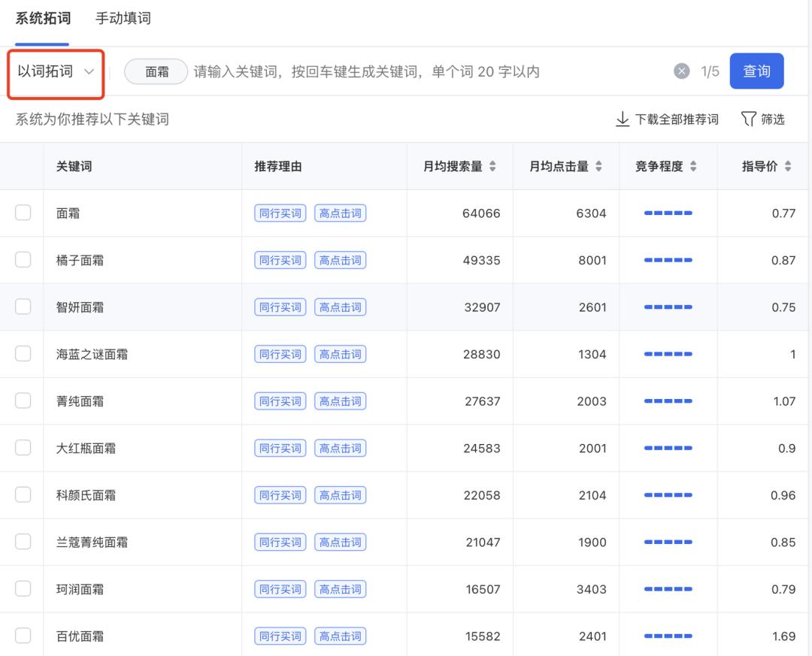Sort table by 指导价 using sort arrows
The height and width of the screenshot is (656, 812).
coord(786,166)
